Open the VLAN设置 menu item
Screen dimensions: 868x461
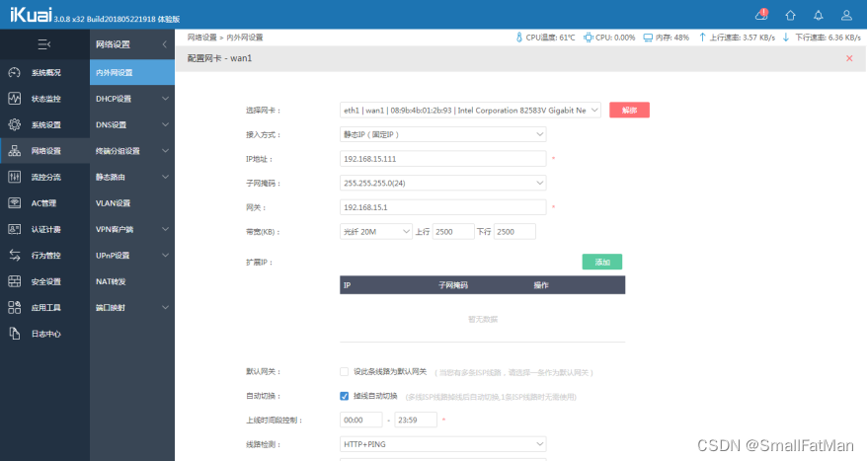131,203
